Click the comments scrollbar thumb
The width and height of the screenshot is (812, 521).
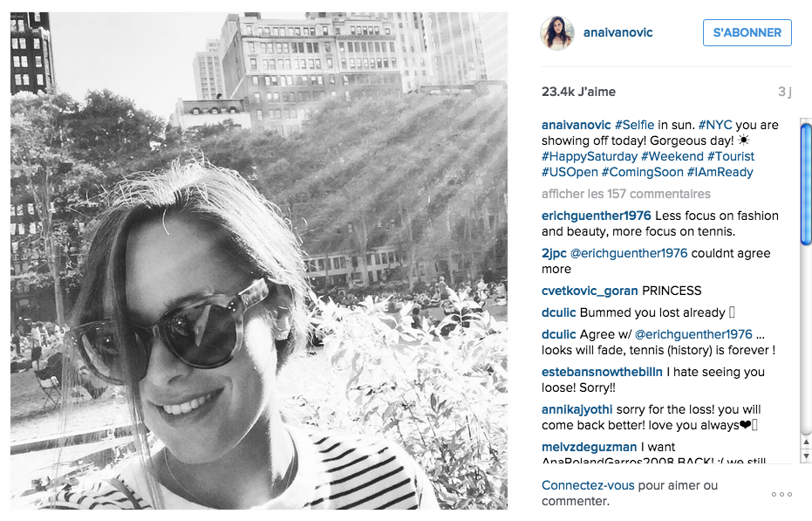pyautogui.click(x=806, y=183)
